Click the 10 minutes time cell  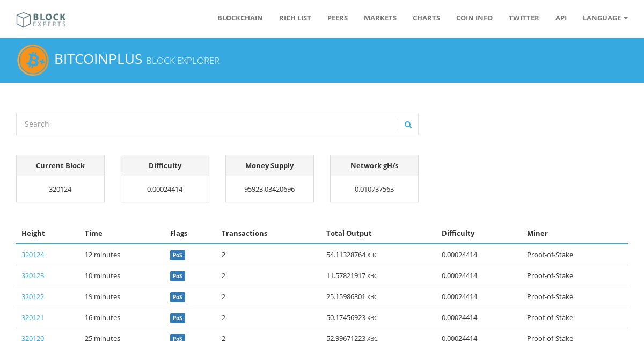[x=103, y=275]
